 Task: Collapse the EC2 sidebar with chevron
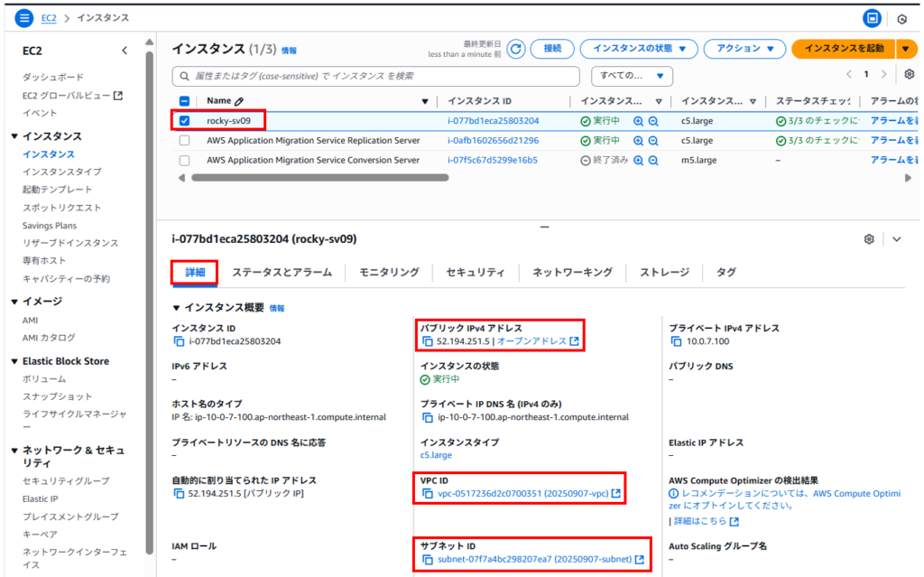pyautogui.click(x=125, y=51)
